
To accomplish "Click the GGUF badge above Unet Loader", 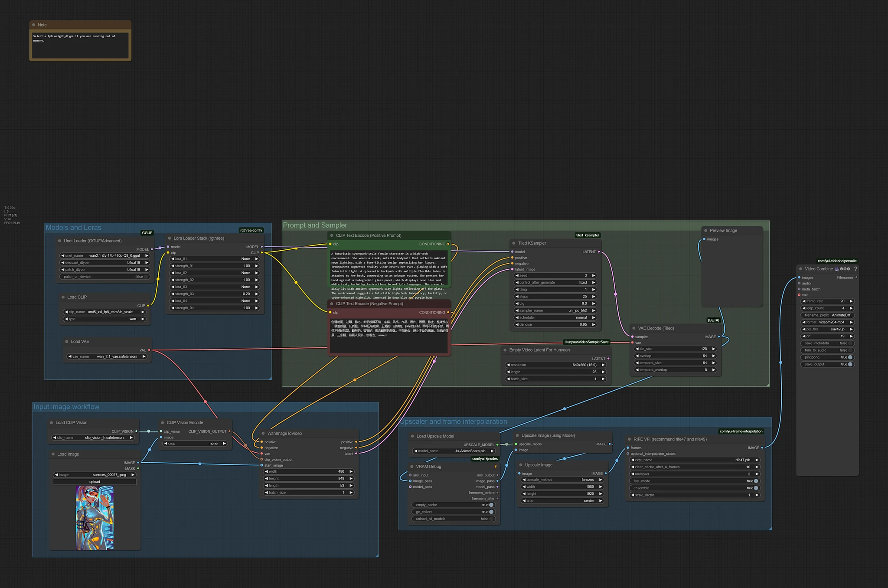I will [147, 233].
